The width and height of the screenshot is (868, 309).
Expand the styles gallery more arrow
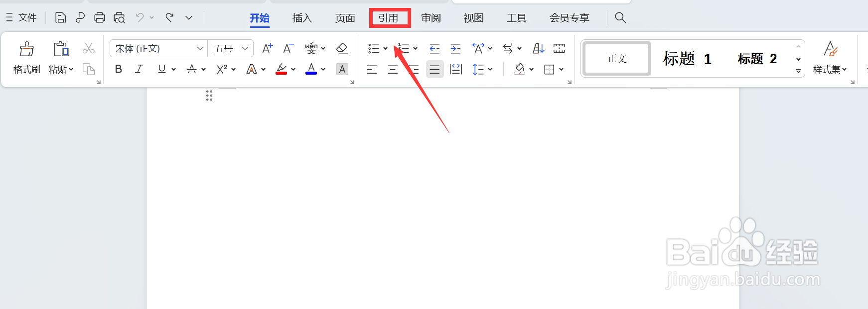click(798, 71)
